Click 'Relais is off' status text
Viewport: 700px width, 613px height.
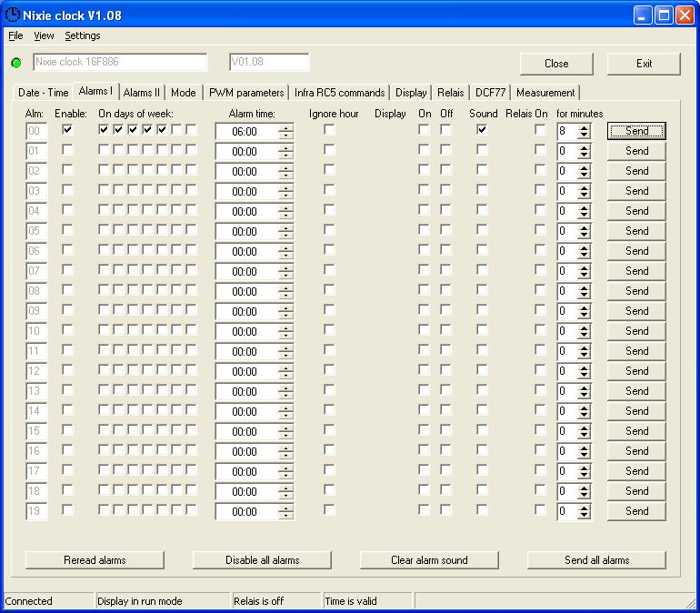click(258, 601)
